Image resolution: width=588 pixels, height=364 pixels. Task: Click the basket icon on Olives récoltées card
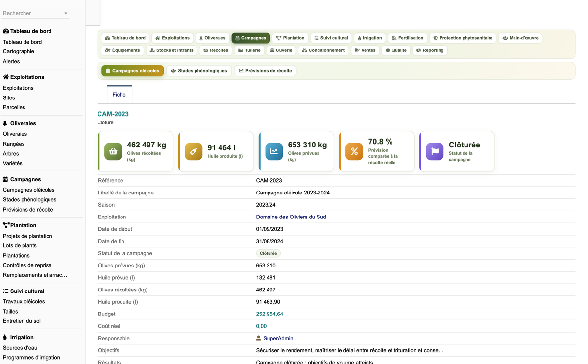coord(113,151)
